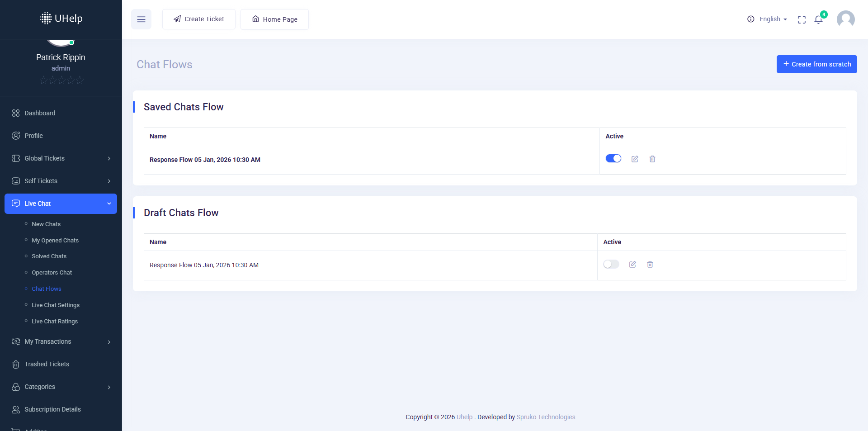Open the Spruko Technologies link
The width and height of the screenshot is (868, 431).
[546, 417]
